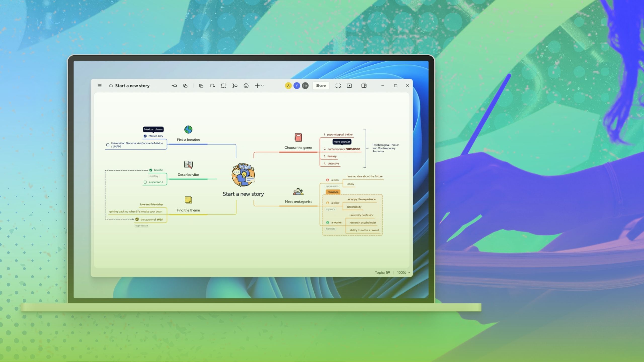
Task: Open the sticker/emoji picker icon
Action: [x=246, y=86]
